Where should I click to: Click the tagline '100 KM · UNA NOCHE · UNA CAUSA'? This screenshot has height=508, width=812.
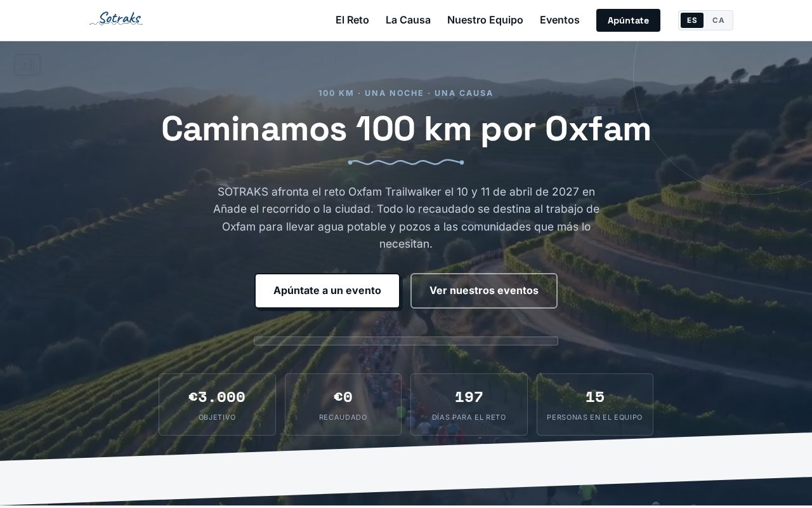[406, 93]
